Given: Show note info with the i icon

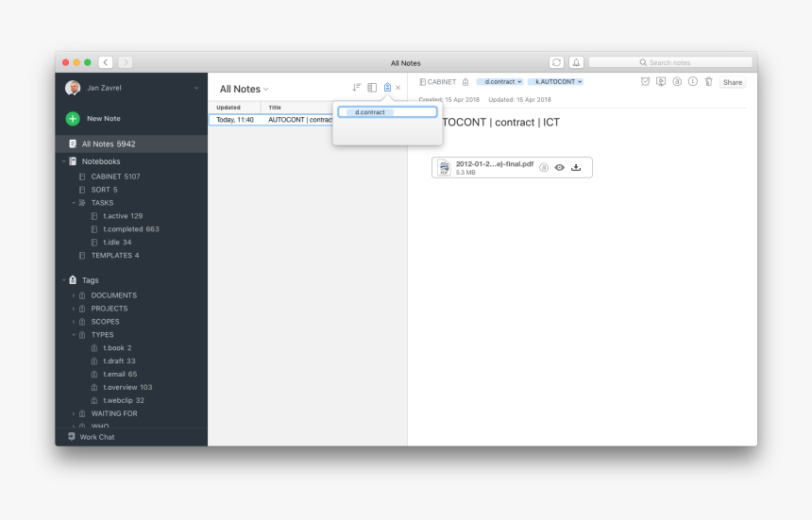Looking at the screenshot, I should (x=693, y=82).
